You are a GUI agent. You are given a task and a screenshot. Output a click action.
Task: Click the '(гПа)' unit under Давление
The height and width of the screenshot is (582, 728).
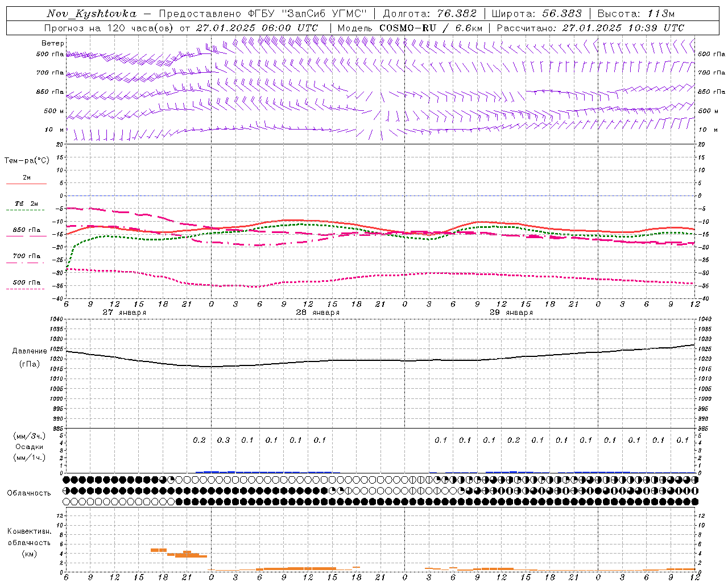pyautogui.click(x=30, y=364)
